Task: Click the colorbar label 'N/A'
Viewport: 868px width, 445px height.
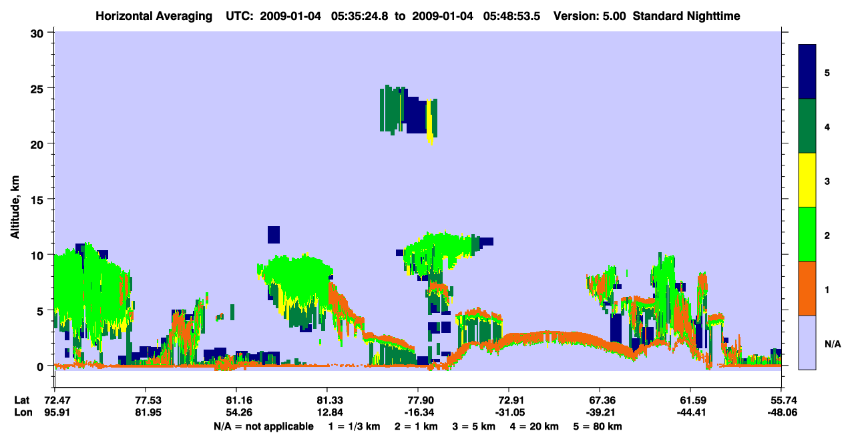Action: (832, 344)
